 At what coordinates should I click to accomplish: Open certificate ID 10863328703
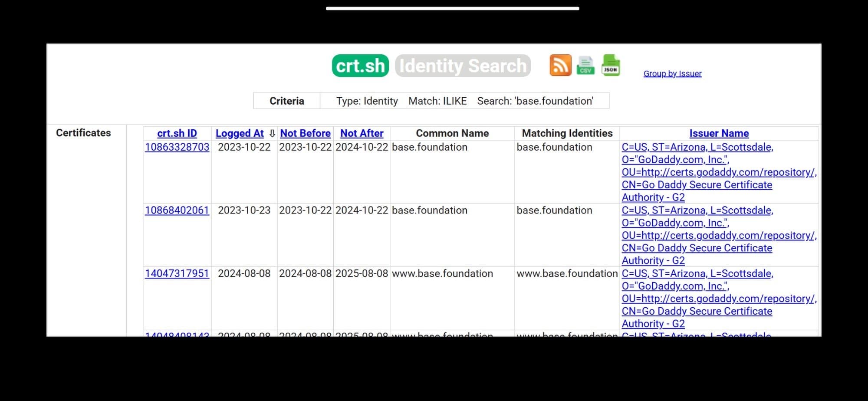pyautogui.click(x=177, y=147)
